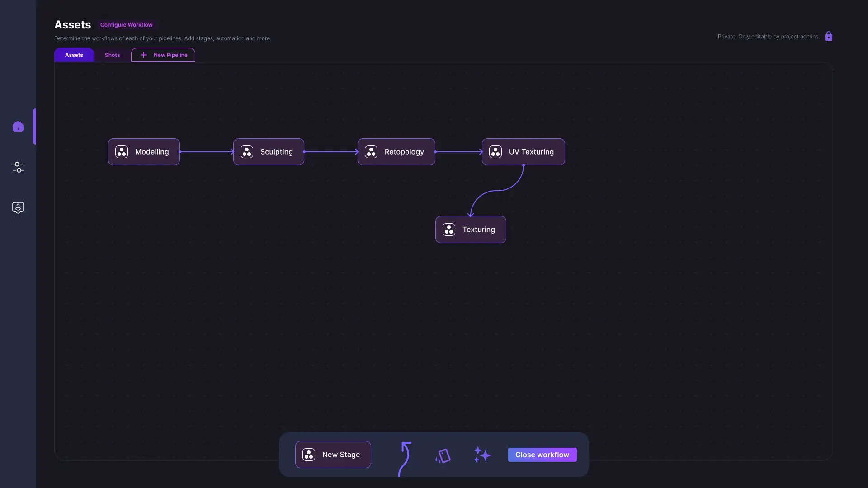Select the Retopology stage node
The height and width of the screenshot is (488, 868).
coord(396,152)
